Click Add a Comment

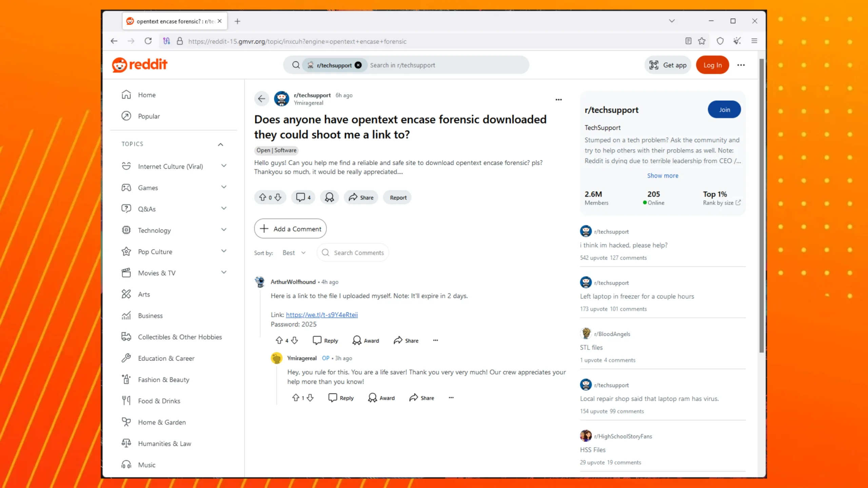[290, 229]
